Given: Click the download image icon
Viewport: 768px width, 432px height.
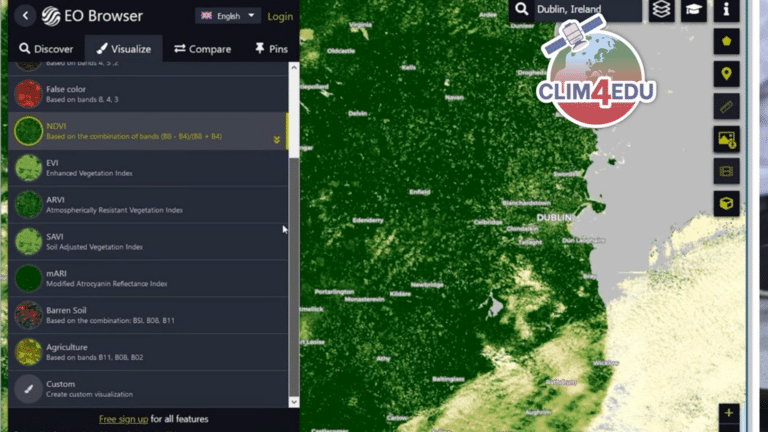Looking at the screenshot, I should pyautogui.click(x=726, y=139).
